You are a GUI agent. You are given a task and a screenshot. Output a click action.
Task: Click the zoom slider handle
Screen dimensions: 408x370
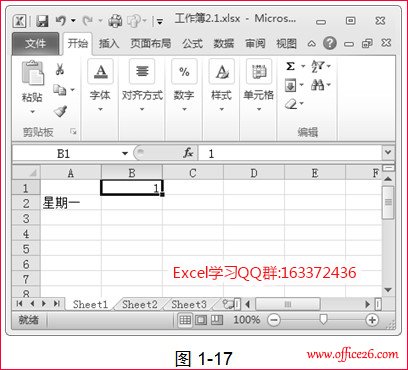[x=323, y=320]
